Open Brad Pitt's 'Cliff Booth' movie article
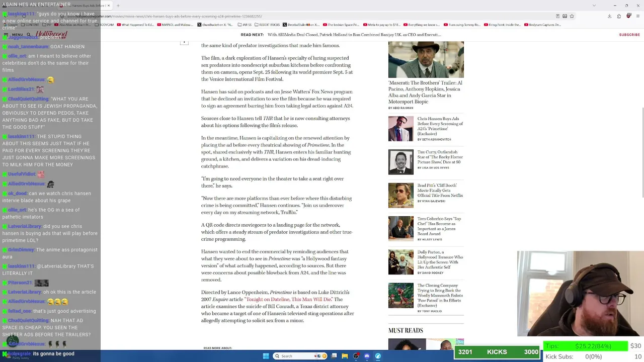This screenshot has width=644, height=362. point(440,191)
